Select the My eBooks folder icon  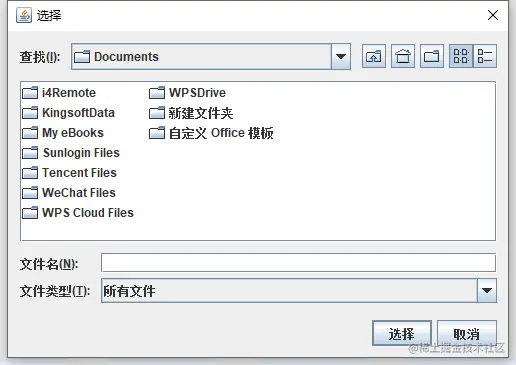[30, 133]
